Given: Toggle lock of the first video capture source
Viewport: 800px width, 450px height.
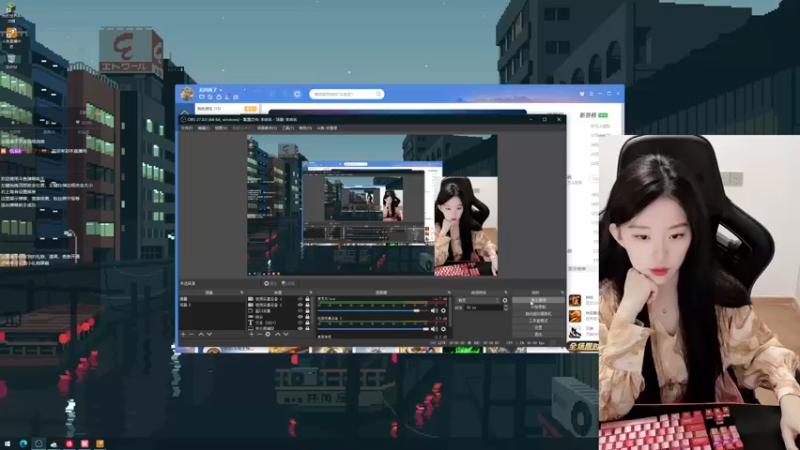Looking at the screenshot, I should pos(307,299).
